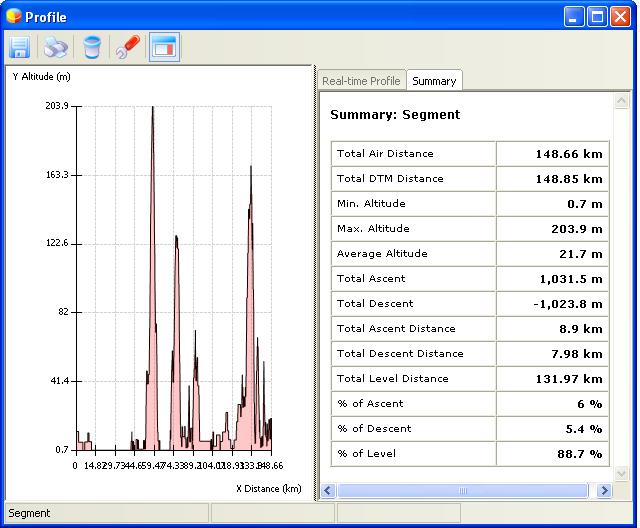Minimize the Profile window

pos(573,17)
